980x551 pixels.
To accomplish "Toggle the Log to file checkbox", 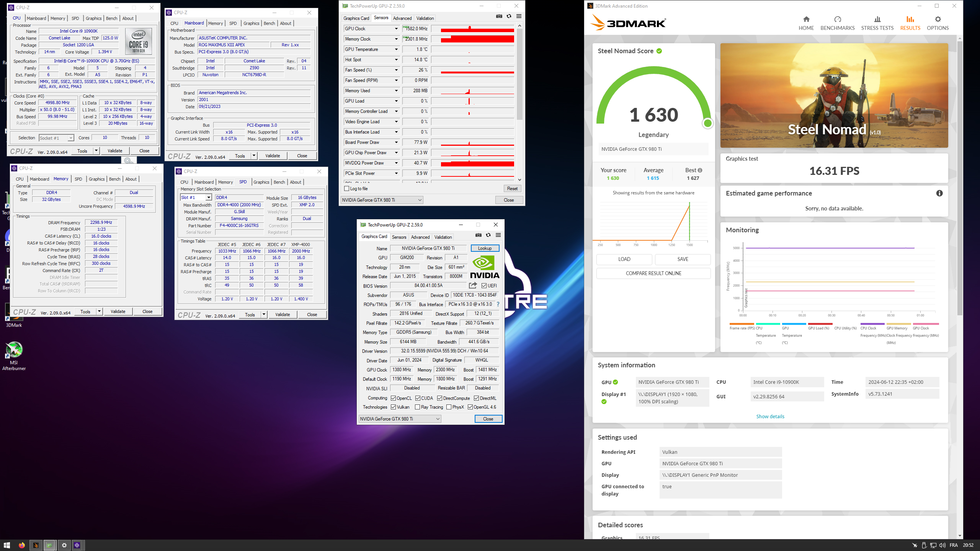I will pyautogui.click(x=347, y=189).
